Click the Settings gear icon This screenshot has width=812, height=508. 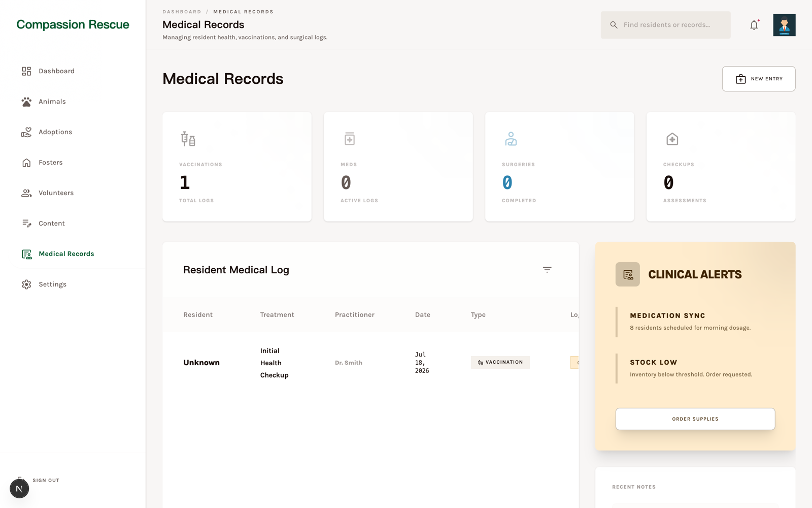pos(26,284)
